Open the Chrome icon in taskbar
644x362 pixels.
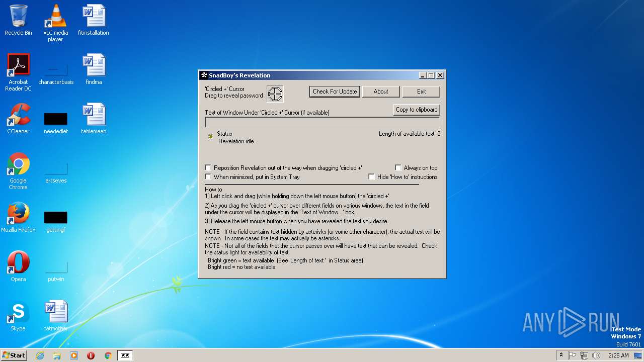pos(108,355)
